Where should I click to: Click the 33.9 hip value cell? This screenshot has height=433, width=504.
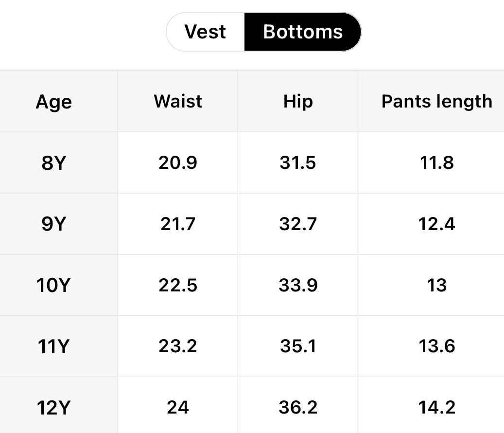point(298,286)
